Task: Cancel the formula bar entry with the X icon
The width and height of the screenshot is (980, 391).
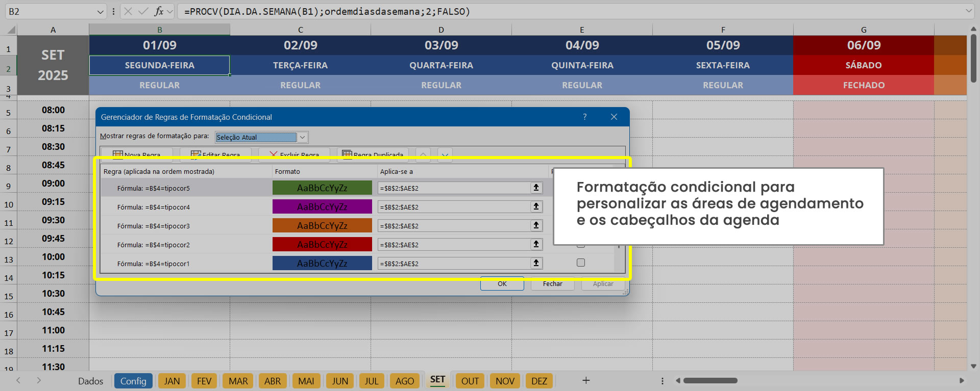Action: click(128, 11)
